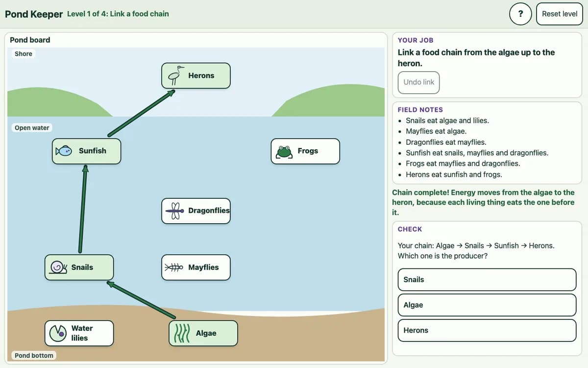Select the Mayflies label on the board
The height and width of the screenshot is (368, 588).
pyautogui.click(x=203, y=267)
